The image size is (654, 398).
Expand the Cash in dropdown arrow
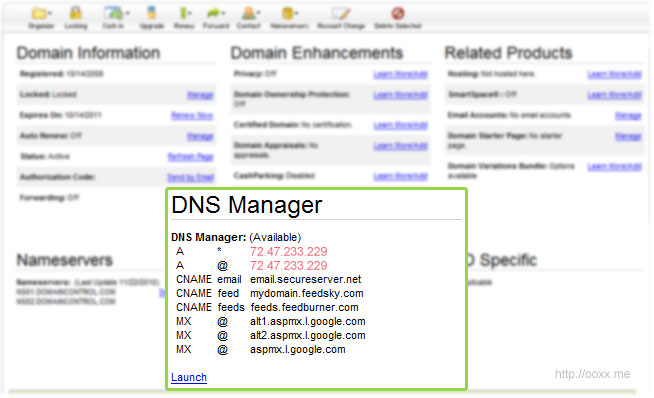(x=127, y=14)
